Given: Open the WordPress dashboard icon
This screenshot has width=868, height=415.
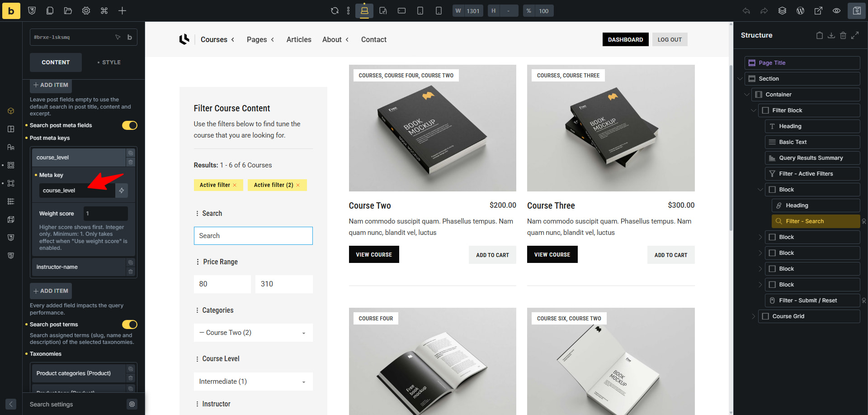Looking at the screenshot, I should point(800,11).
